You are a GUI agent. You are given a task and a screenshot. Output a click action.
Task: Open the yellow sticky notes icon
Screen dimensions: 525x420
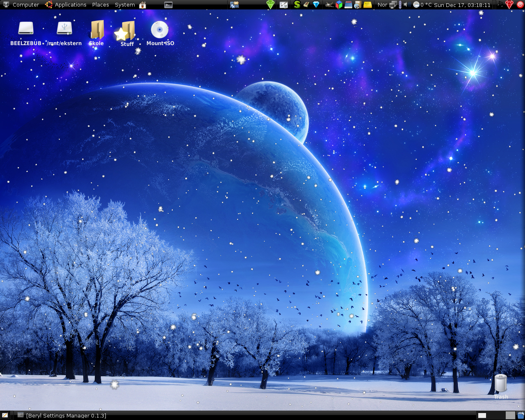tap(367, 5)
